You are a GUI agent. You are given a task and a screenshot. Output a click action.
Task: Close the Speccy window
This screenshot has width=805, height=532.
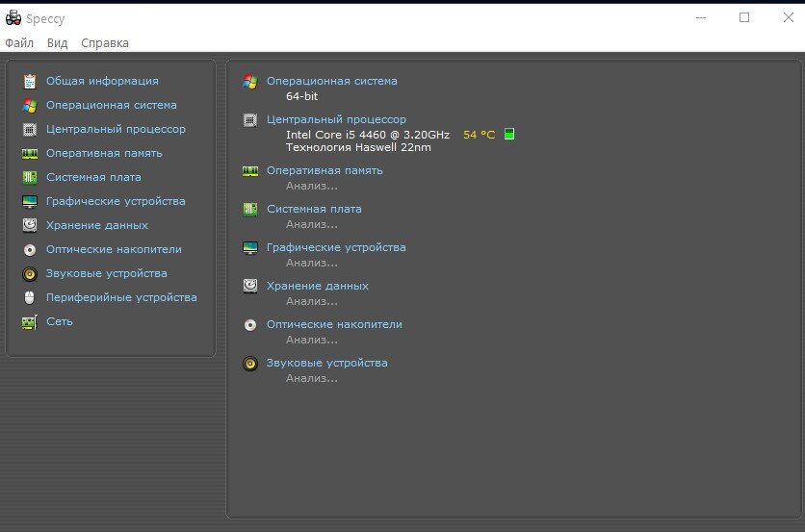pyautogui.click(x=788, y=18)
